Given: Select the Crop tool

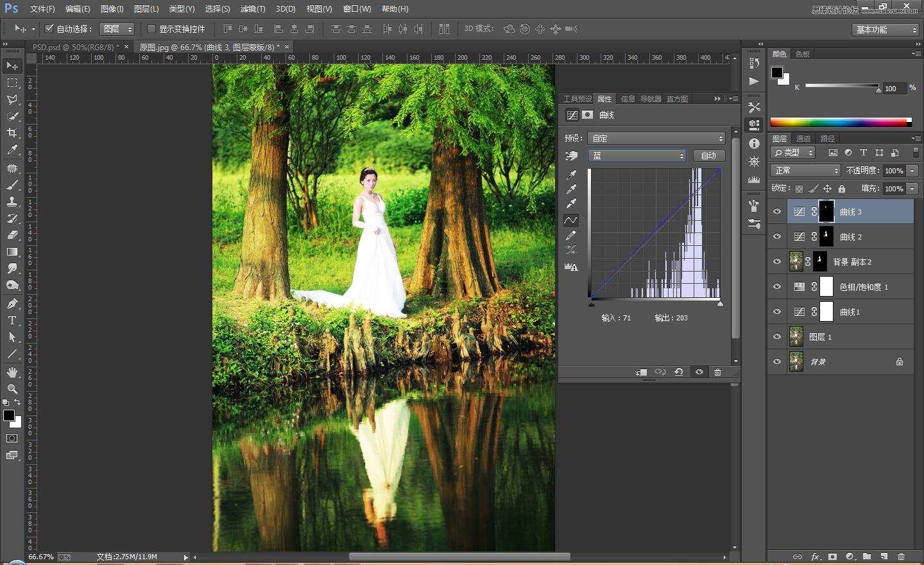Looking at the screenshot, I should click(x=12, y=133).
